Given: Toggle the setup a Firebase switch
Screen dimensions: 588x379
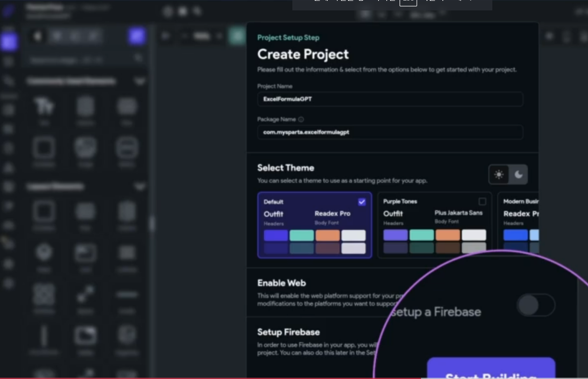Looking at the screenshot, I should (x=536, y=305).
